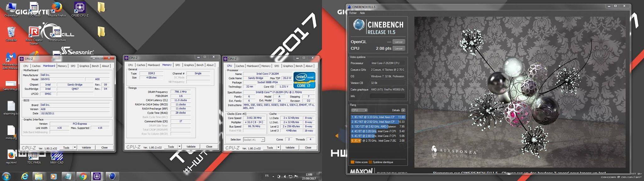Open the CPUID CPU-Z desktop shortcut
Viewport: 644px width, 181px height.
(80, 9)
